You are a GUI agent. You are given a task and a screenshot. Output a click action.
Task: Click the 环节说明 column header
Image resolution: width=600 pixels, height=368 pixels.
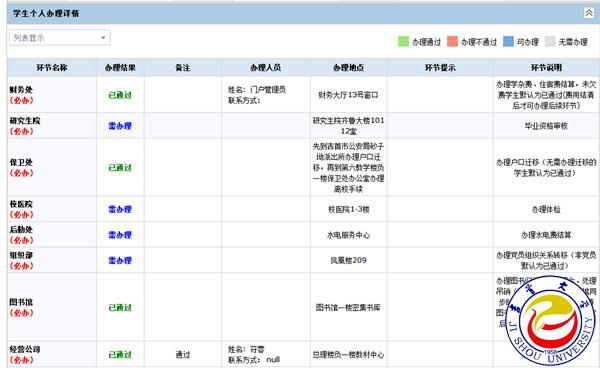pos(546,68)
